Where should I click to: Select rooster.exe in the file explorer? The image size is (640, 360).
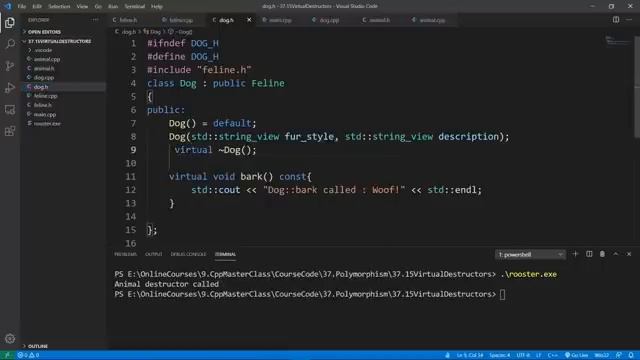[x=47, y=124]
